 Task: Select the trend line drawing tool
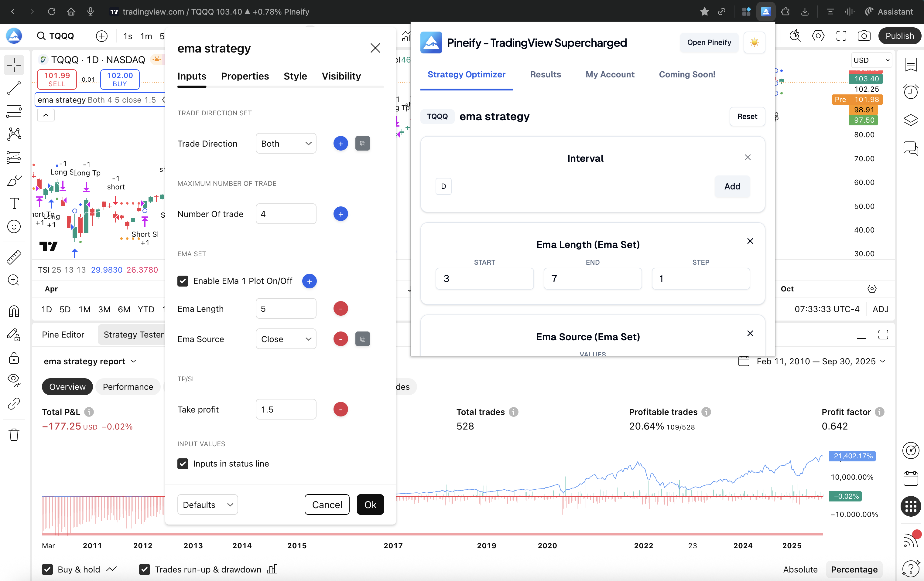(14, 88)
